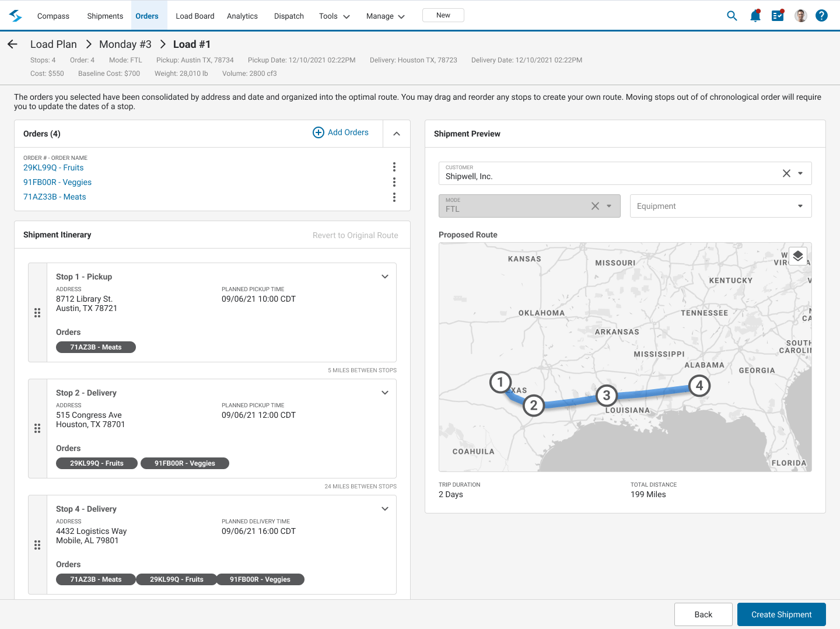The image size is (840, 629).
Task: Clear the Shipwell, Inc. customer with the X
Action: tap(786, 173)
